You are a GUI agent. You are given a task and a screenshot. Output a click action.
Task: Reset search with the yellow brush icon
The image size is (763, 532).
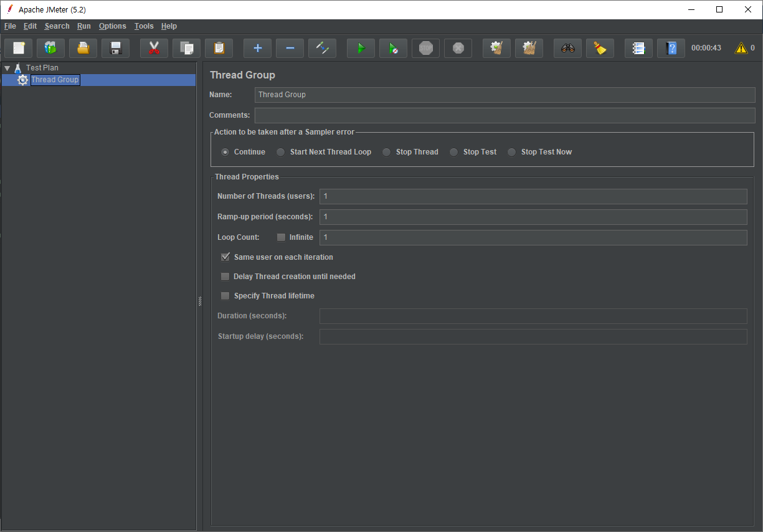600,48
